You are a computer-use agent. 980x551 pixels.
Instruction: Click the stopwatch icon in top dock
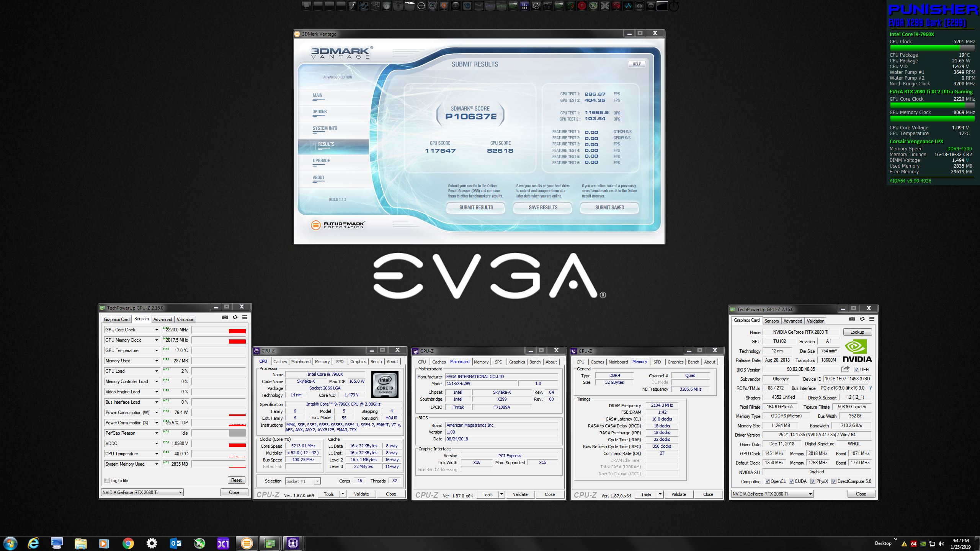click(674, 6)
